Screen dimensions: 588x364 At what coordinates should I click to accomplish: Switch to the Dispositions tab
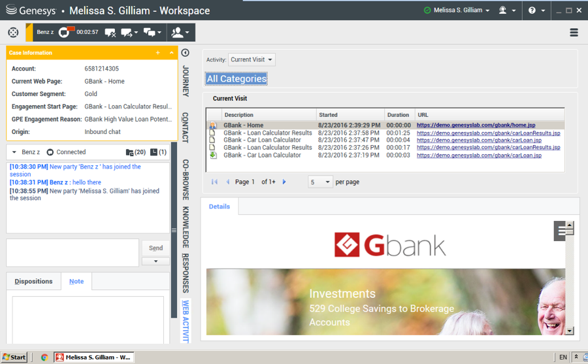(33, 281)
